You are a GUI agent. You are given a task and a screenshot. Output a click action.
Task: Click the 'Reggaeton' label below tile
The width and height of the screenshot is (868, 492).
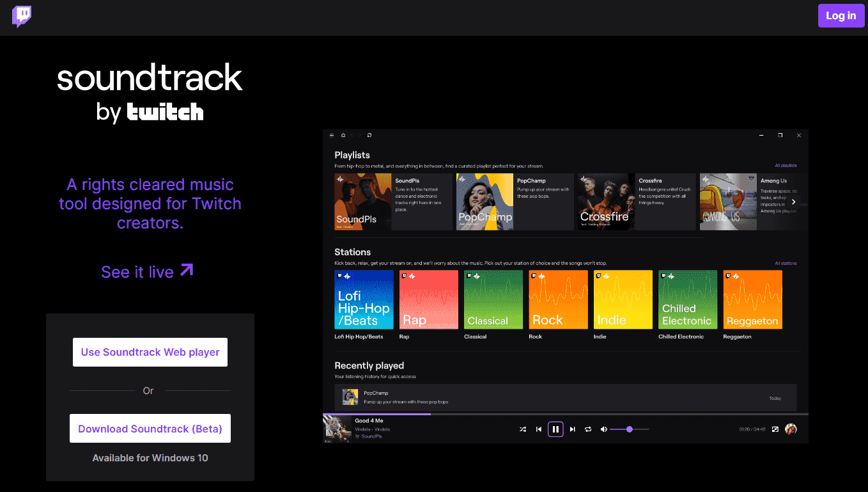pyautogui.click(x=738, y=337)
